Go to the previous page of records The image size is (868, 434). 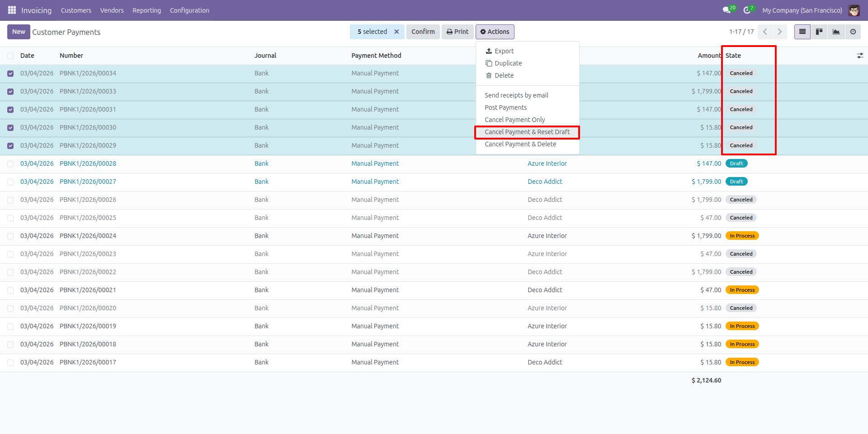(x=765, y=32)
